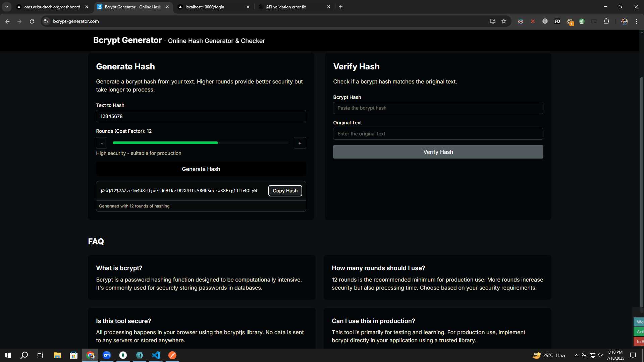Viewport: 644px width, 362px height.
Task: Click the Text to Hash input field
Action: coord(201,116)
